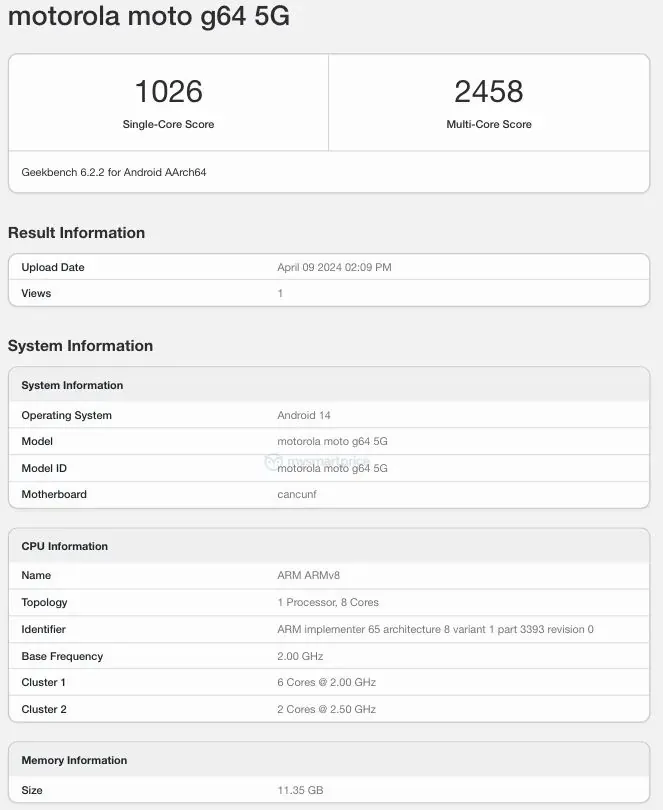Click the motorola moto g64 5G page title
663x810 pixels.
(149, 17)
